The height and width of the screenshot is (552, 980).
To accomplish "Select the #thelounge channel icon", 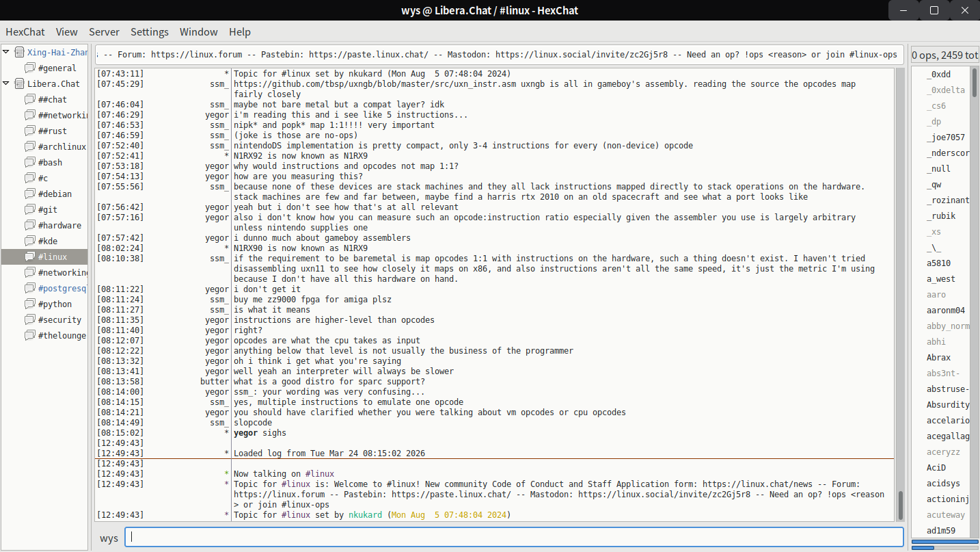I will click(30, 336).
